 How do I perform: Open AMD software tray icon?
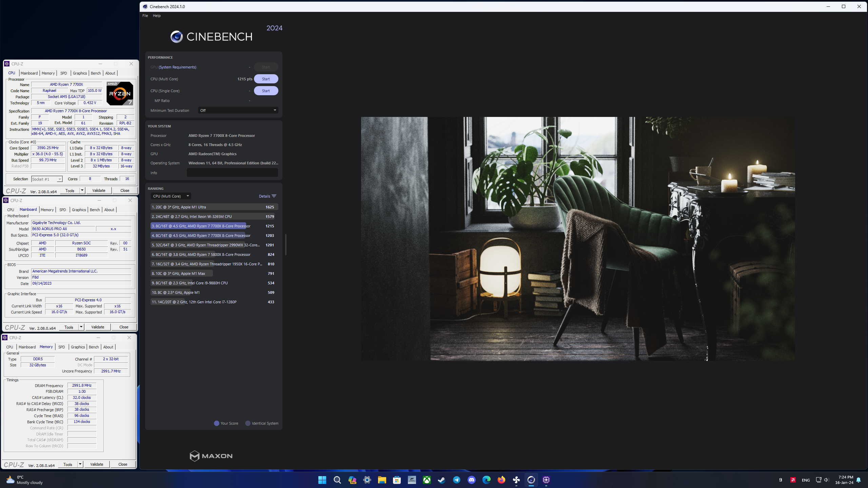[793, 480]
